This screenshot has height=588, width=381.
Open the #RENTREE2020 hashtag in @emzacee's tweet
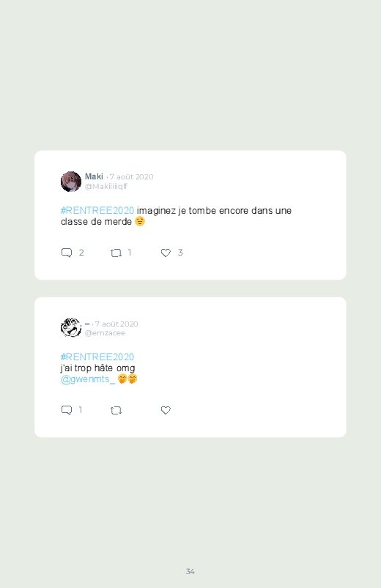(97, 357)
